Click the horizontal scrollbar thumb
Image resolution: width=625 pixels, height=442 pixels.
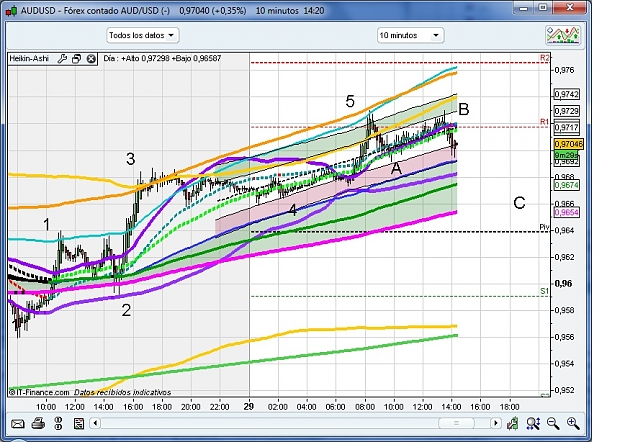pos(456,423)
